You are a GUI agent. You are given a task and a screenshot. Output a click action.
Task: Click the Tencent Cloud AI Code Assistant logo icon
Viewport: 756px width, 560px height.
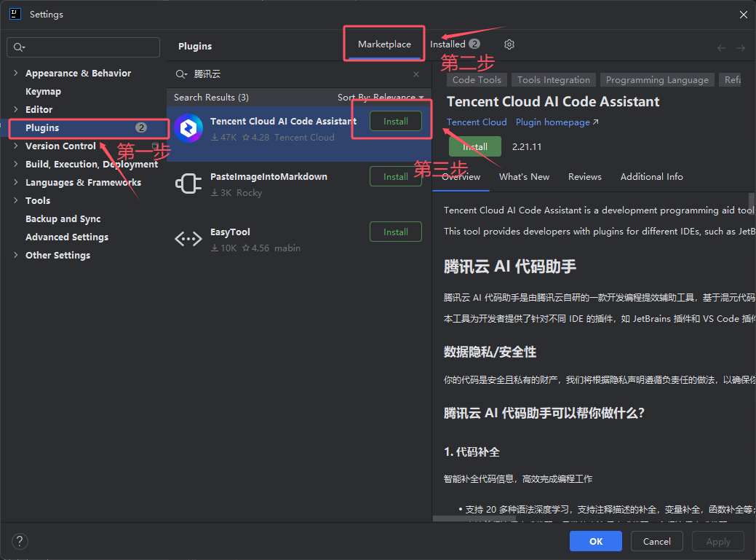[x=188, y=128]
